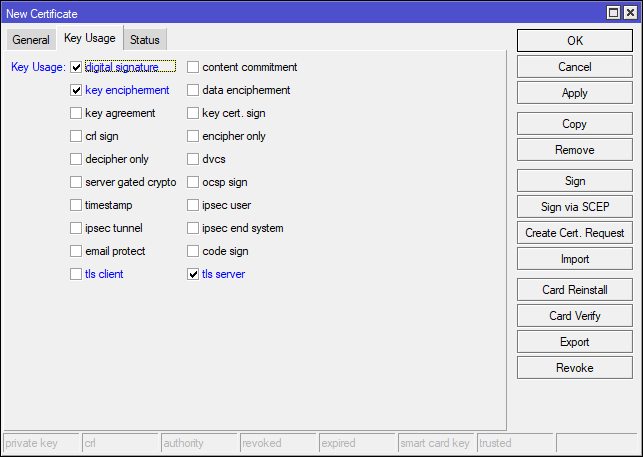Tick the code sign checkbox
643x458 pixels.
point(193,251)
